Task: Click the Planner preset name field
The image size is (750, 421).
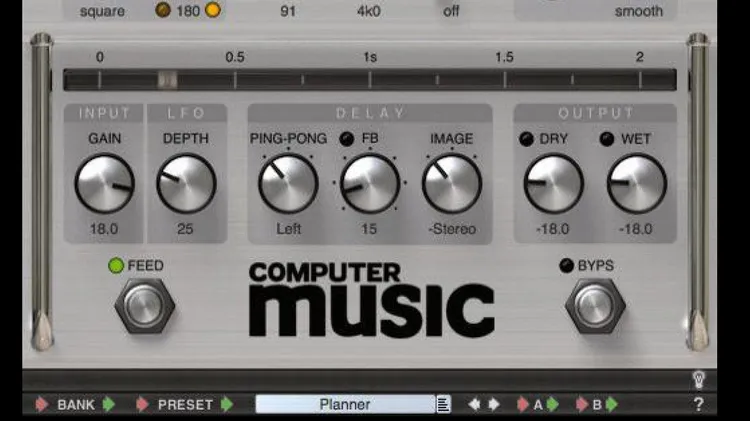Action: [x=344, y=405]
